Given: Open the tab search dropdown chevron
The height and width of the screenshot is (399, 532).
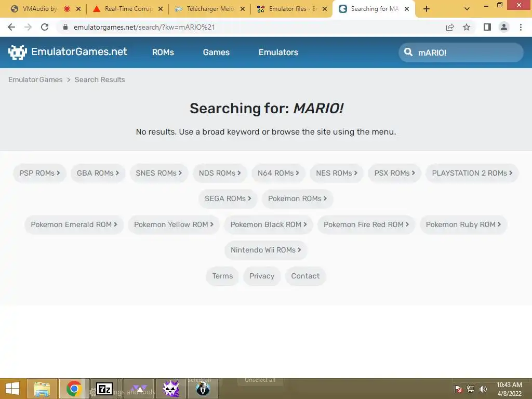Looking at the screenshot, I should click(x=467, y=9).
